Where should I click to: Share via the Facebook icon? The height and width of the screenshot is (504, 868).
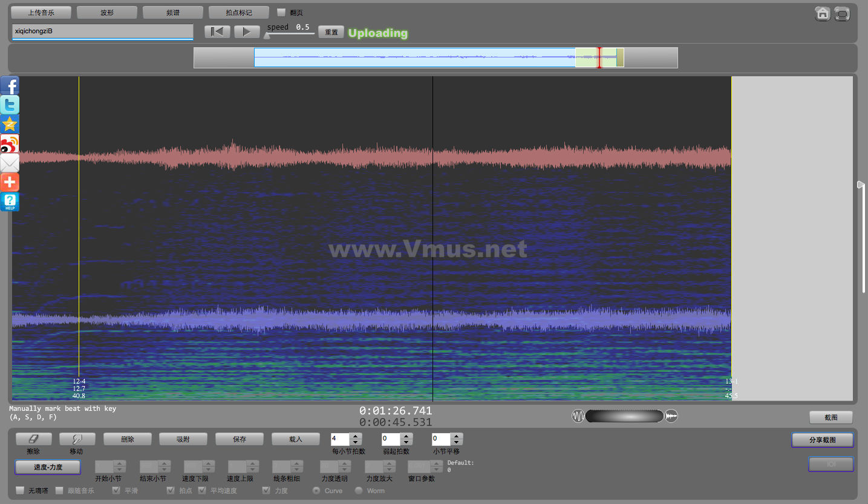10,85
